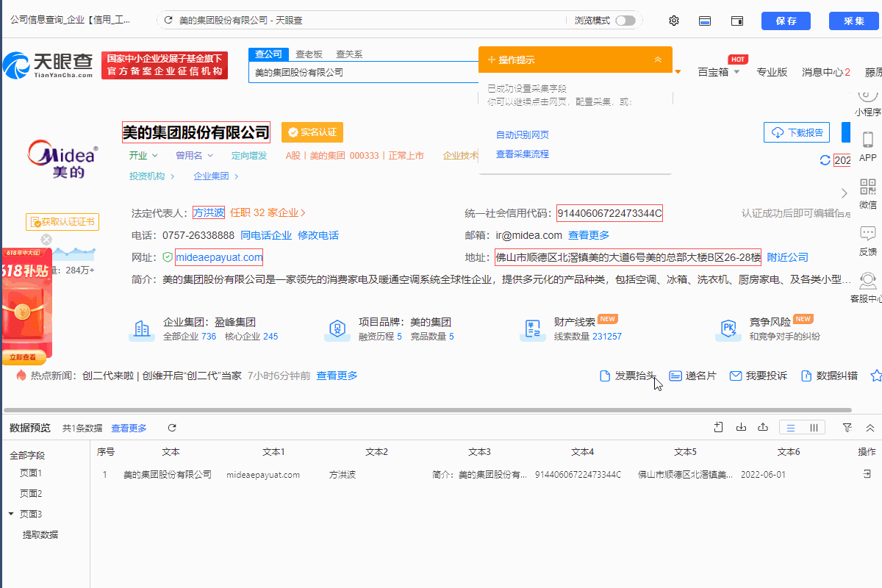
Task: Click the 下载报告 download report button
Action: (x=797, y=133)
